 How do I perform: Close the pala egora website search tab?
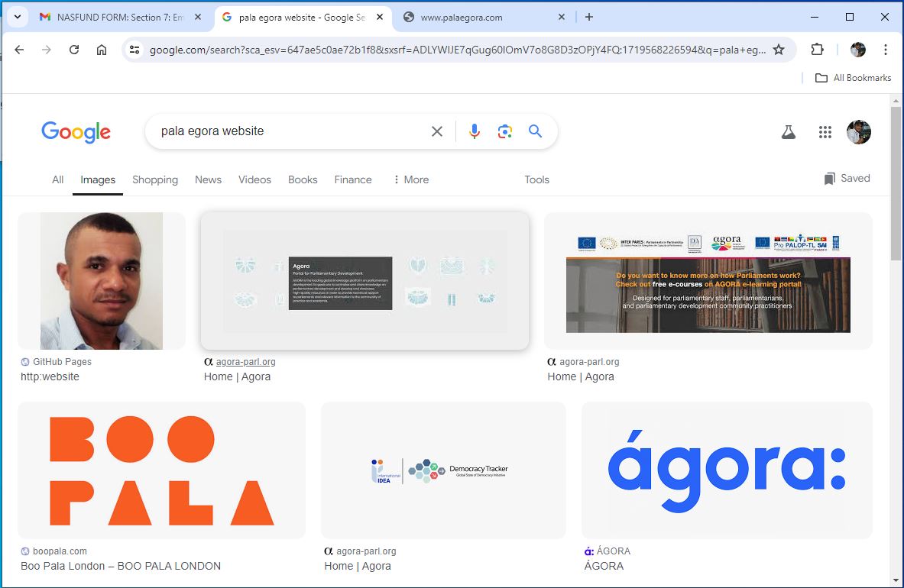point(379,18)
